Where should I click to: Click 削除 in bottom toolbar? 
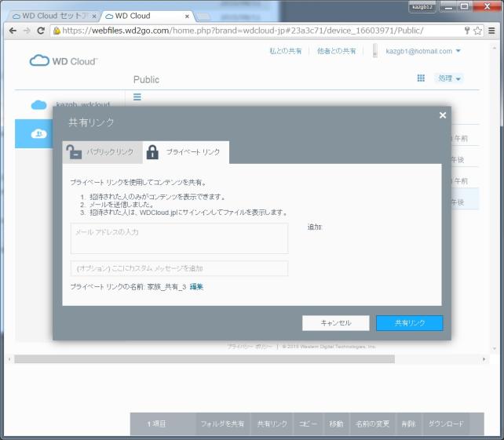point(409,424)
